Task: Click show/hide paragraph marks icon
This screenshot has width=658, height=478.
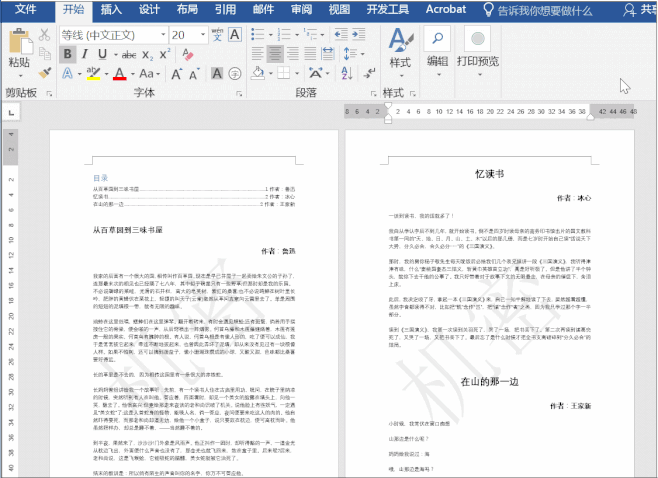Action: tap(369, 73)
